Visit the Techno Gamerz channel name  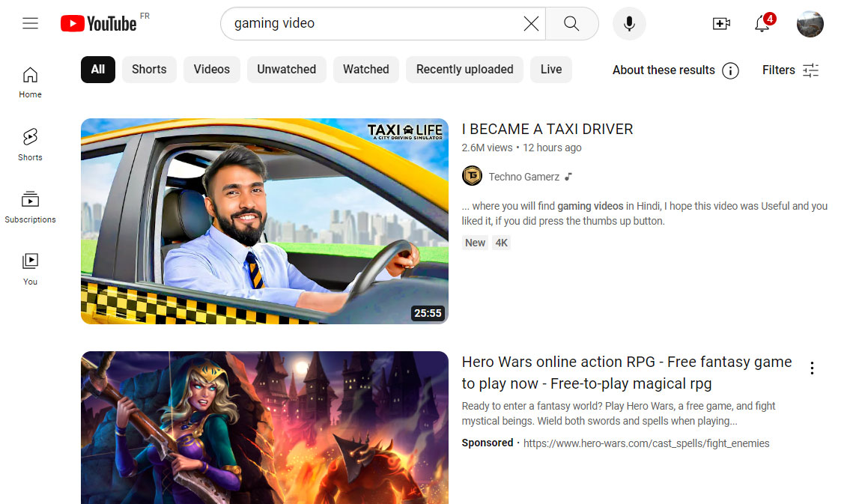click(x=523, y=177)
